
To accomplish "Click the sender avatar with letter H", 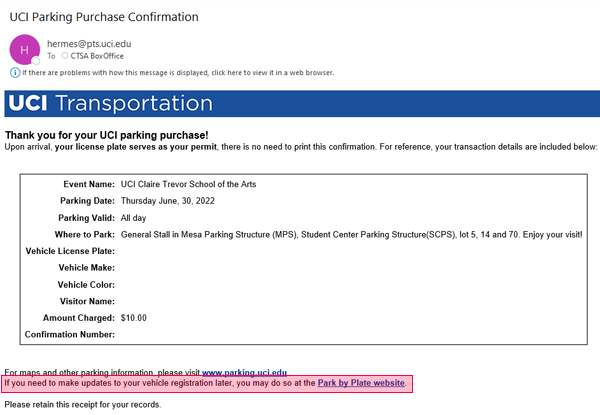I will coord(24,50).
